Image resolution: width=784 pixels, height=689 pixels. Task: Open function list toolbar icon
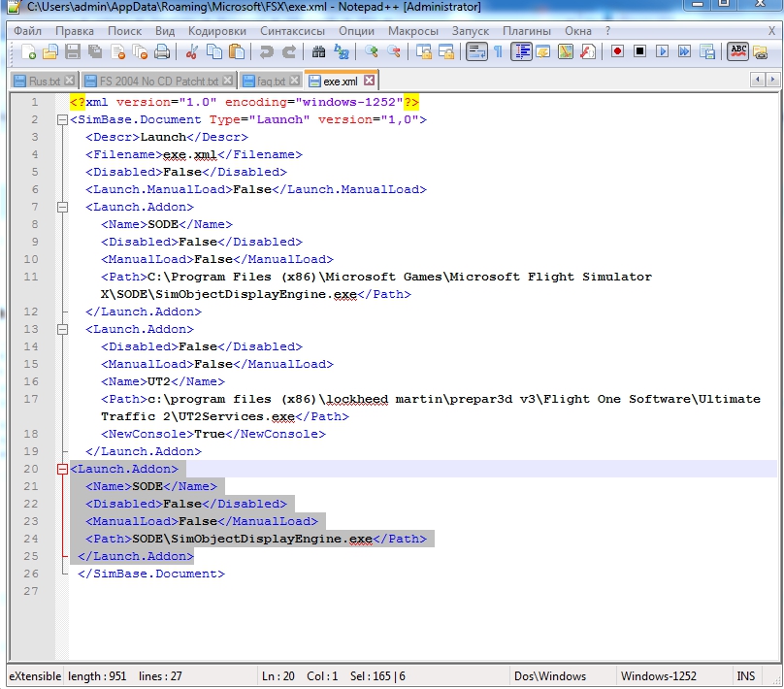tap(588, 51)
